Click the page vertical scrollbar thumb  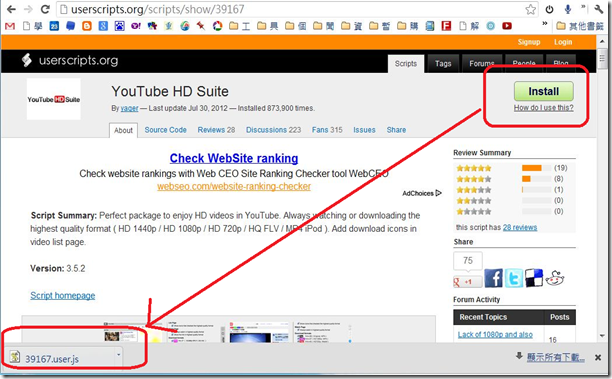[602, 59]
